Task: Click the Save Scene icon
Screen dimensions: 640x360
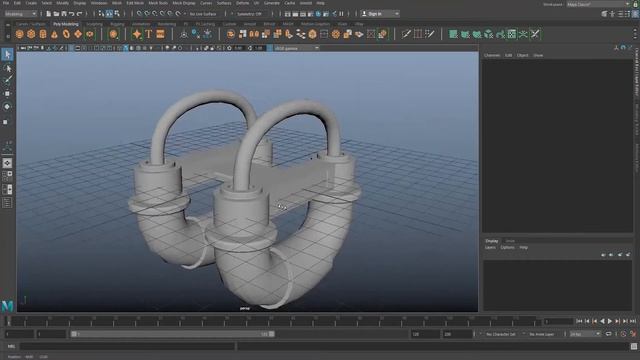Action: pyautogui.click(x=64, y=14)
